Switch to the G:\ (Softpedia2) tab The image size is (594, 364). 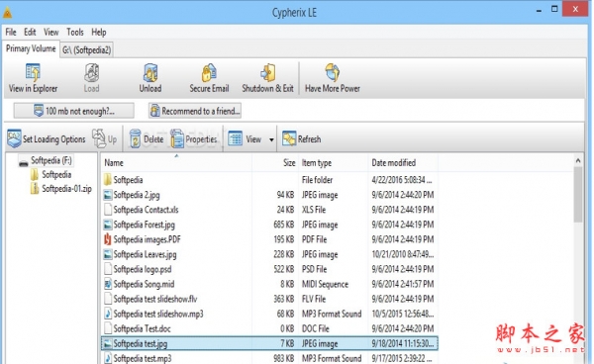coord(87,49)
